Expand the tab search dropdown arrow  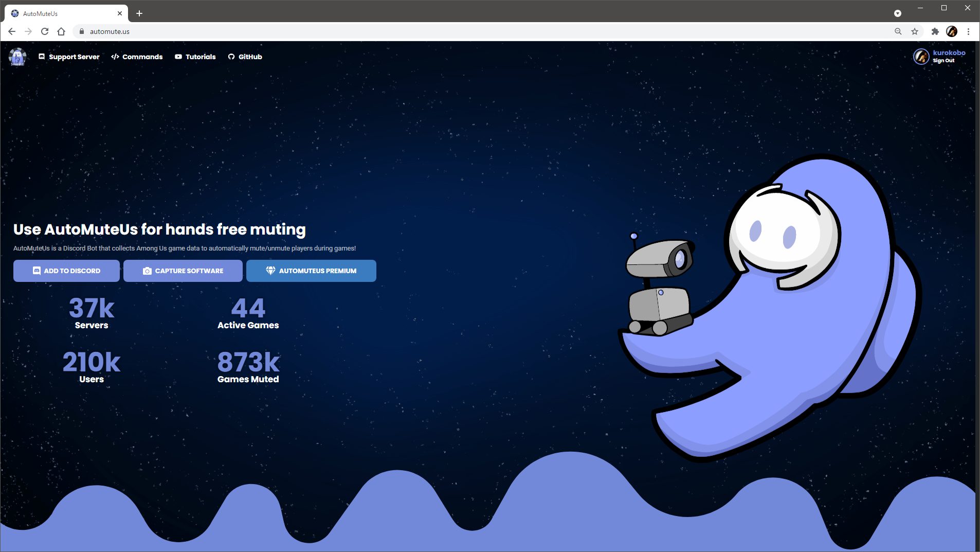898,13
